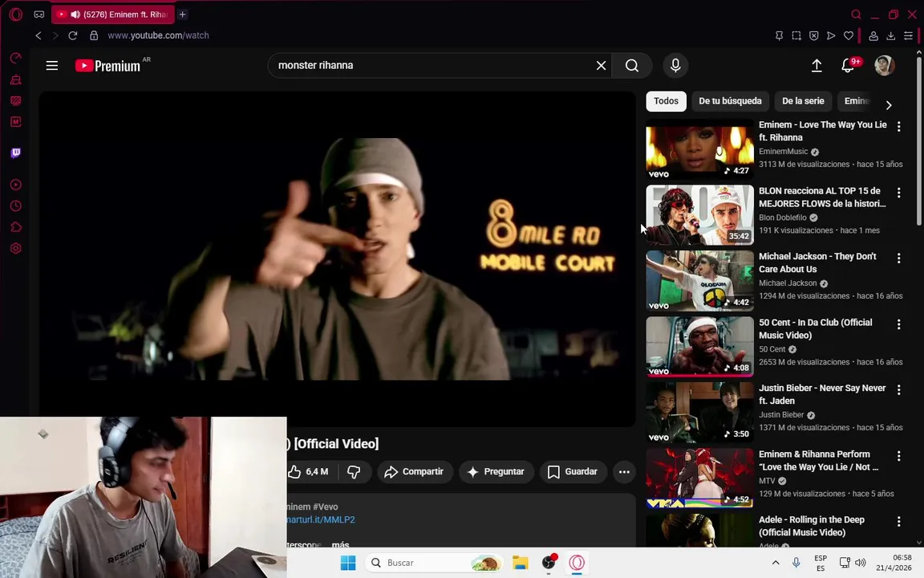Open the striped screen icon in the sidebar
Viewport: 924px width, 578px height.
click(x=16, y=101)
